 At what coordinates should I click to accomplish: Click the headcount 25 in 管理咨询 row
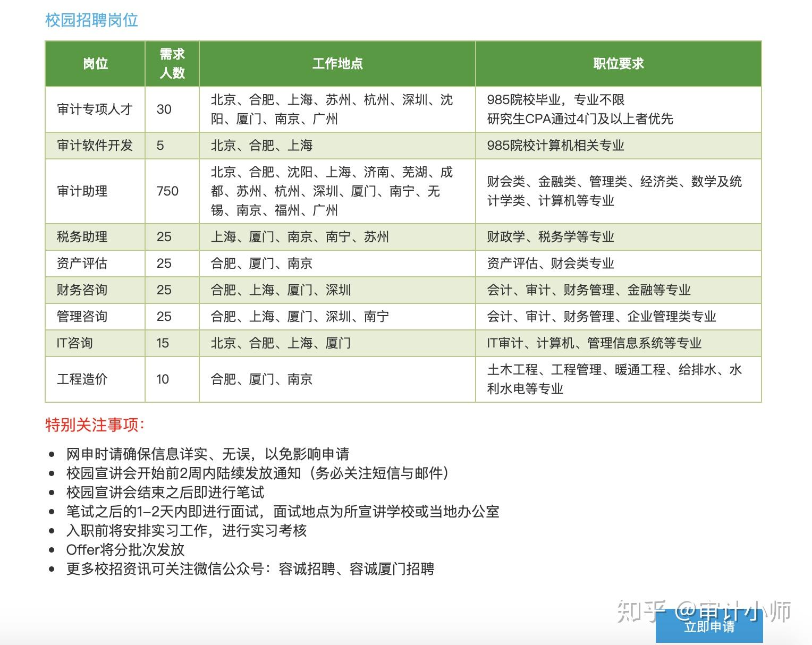[x=172, y=317]
